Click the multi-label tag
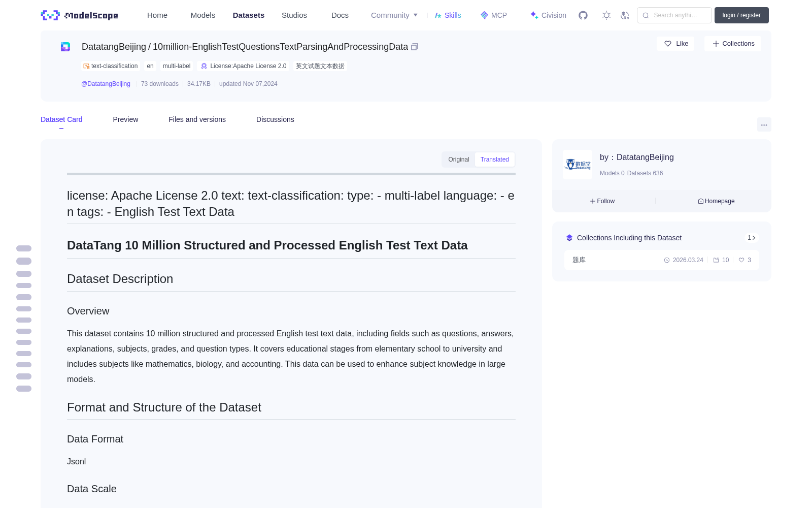This screenshot has height=508, width=812. point(177,66)
